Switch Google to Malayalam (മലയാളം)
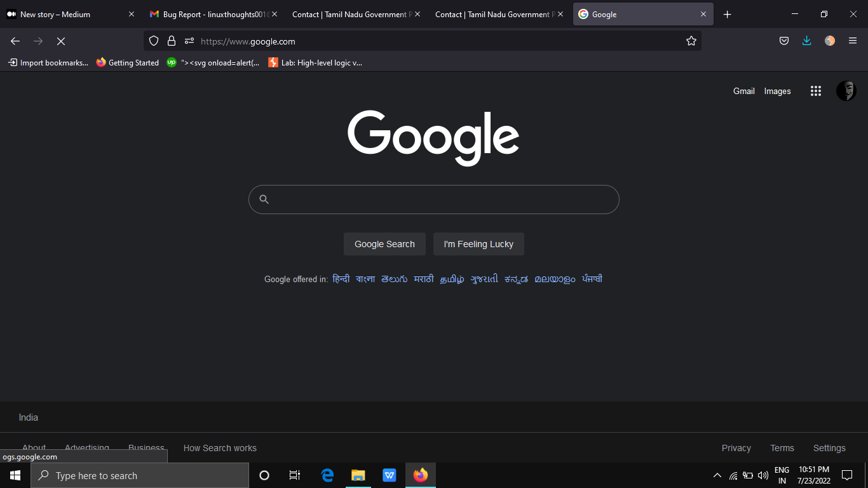This screenshot has width=868, height=488. pyautogui.click(x=555, y=279)
